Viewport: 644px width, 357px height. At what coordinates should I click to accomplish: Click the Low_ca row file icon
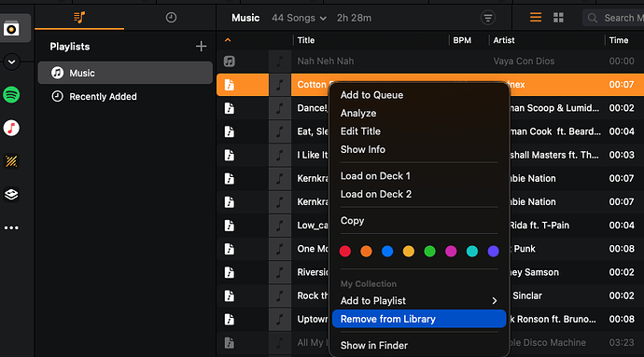pyautogui.click(x=230, y=226)
